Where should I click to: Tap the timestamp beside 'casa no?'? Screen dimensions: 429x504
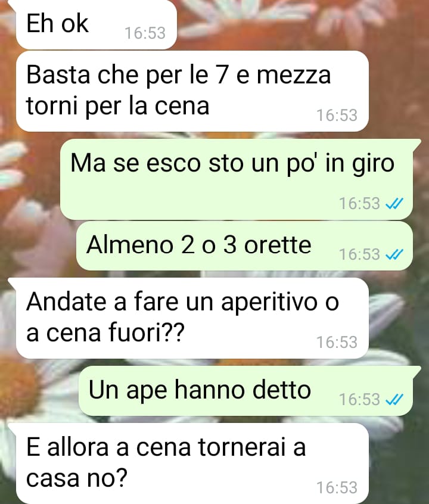click(337, 487)
